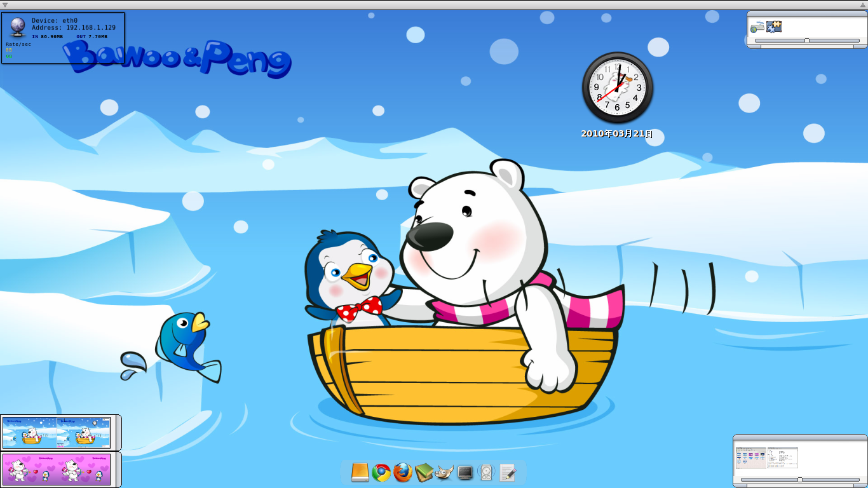
Task: Click the Device: eth0 text
Action: [55, 20]
